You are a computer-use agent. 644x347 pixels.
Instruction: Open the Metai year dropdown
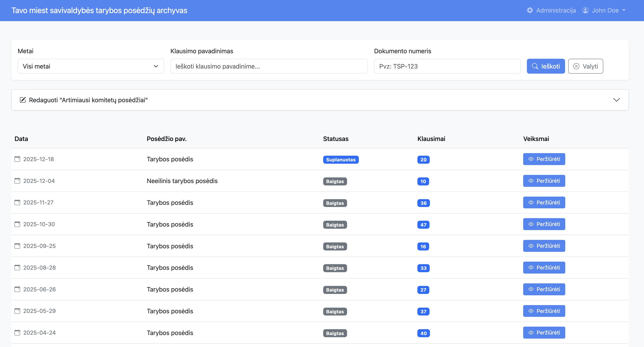(x=90, y=66)
